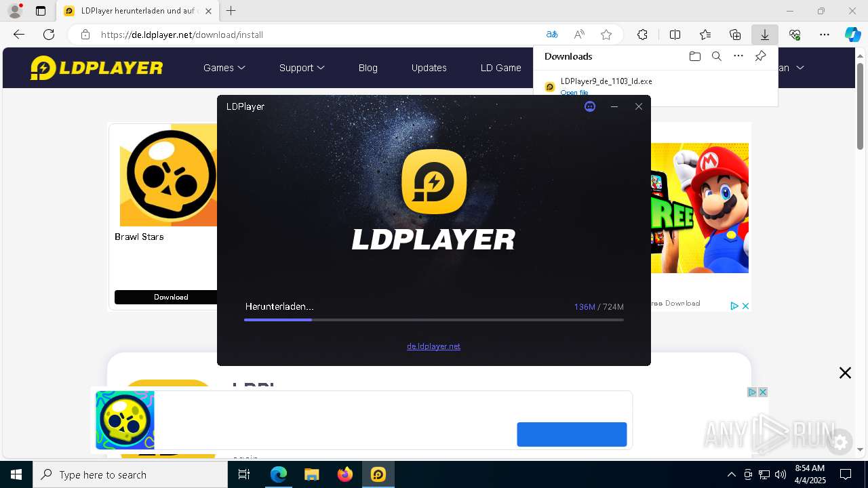Open Collections icon
868x488 pixels.
pos(735,35)
